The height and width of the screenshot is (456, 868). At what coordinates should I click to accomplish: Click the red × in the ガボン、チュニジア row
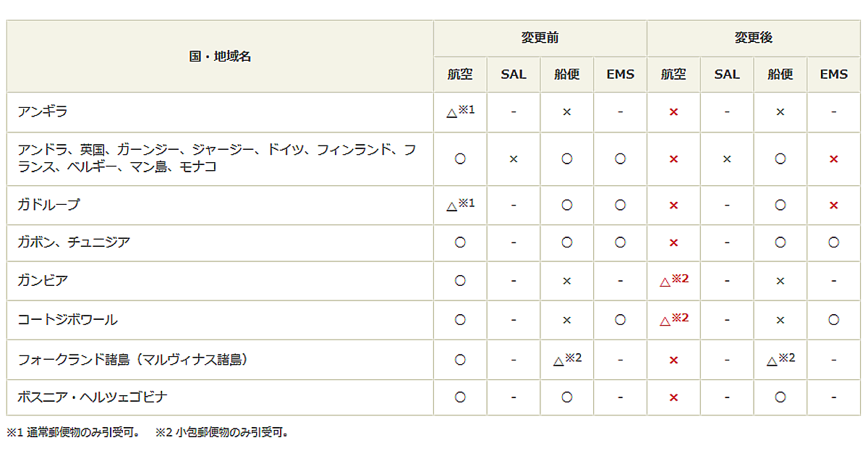pos(673,242)
